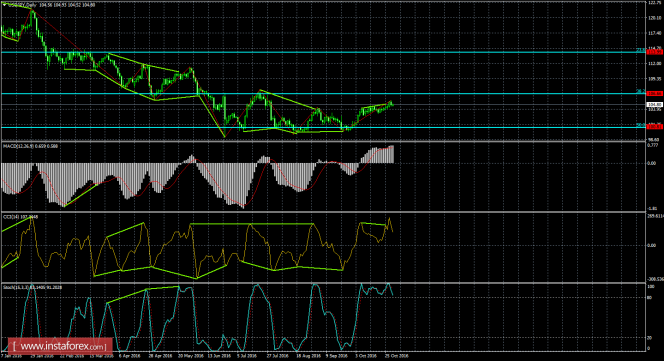Click the MACD histogram's latest bar
664x361 pixels.
(393, 154)
